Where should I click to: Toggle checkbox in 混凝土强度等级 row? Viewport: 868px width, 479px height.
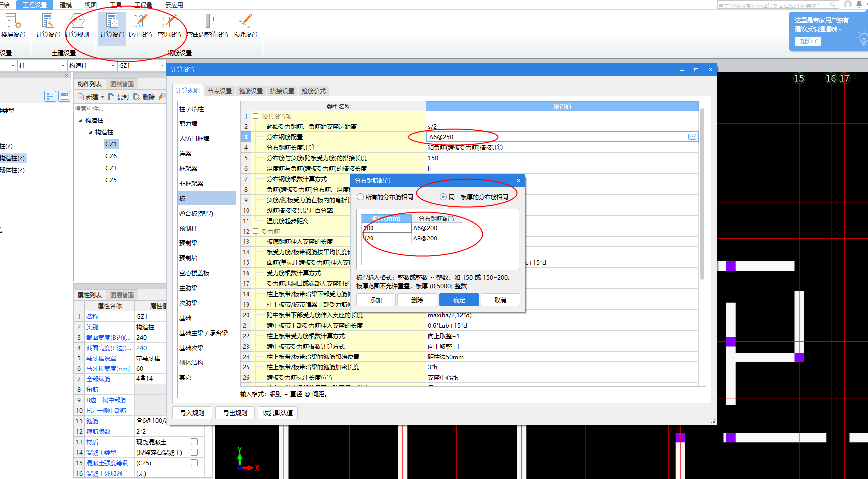(194, 463)
